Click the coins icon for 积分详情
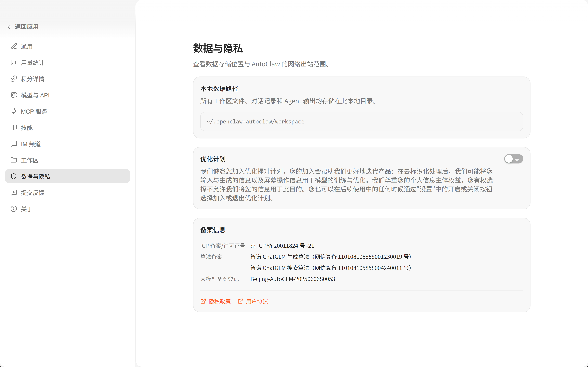The image size is (588, 367). pyautogui.click(x=14, y=79)
